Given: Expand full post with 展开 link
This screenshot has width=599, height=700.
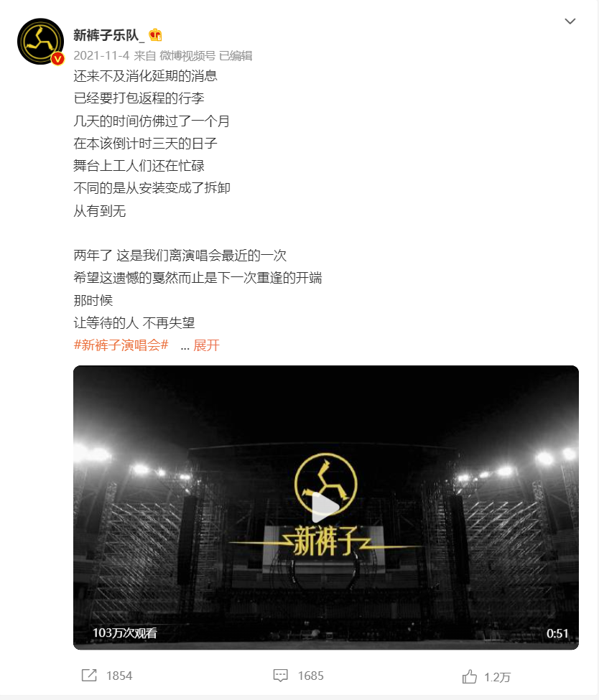Looking at the screenshot, I should tap(206, 345).
